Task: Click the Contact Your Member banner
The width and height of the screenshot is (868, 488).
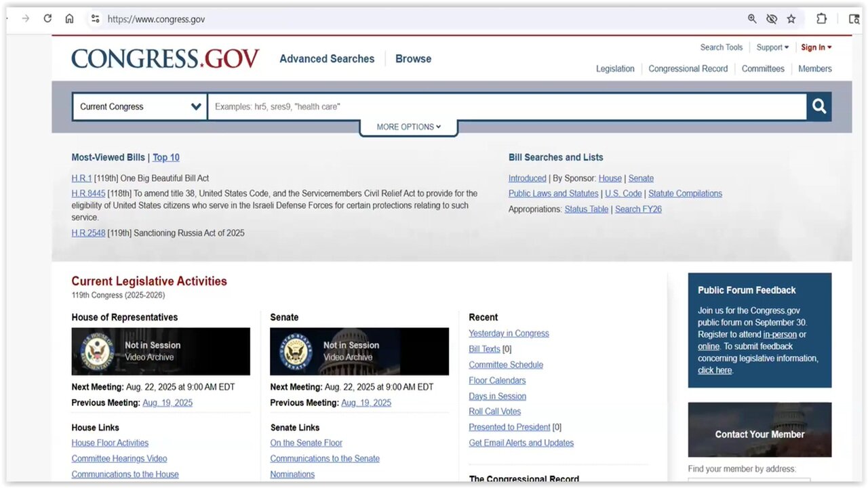Action: click(759, 430)
